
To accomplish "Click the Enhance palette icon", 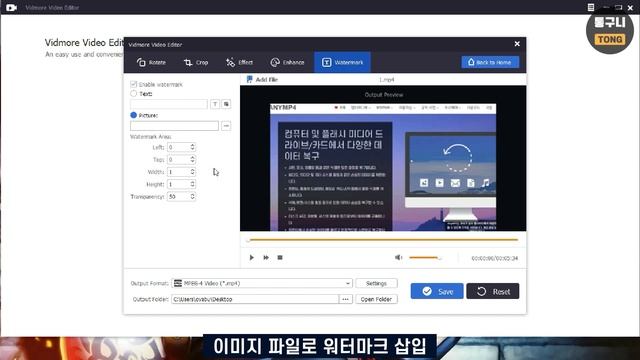I will click(275, 62).
